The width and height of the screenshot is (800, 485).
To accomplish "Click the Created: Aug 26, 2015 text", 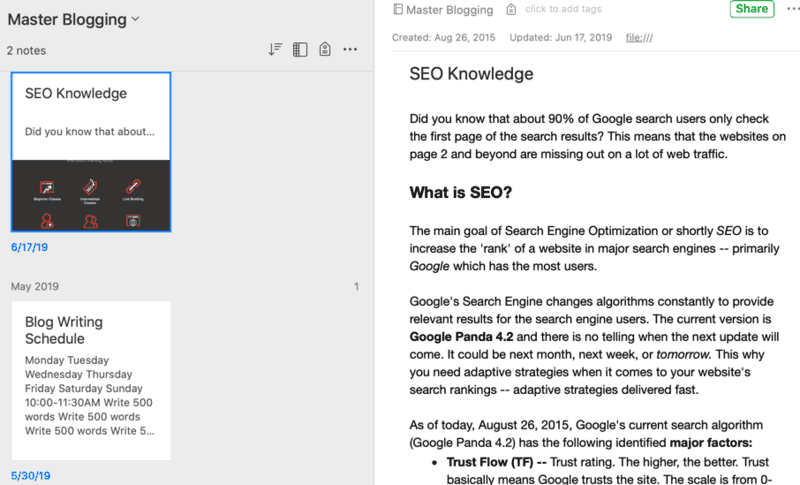I will tap(443, 38).
